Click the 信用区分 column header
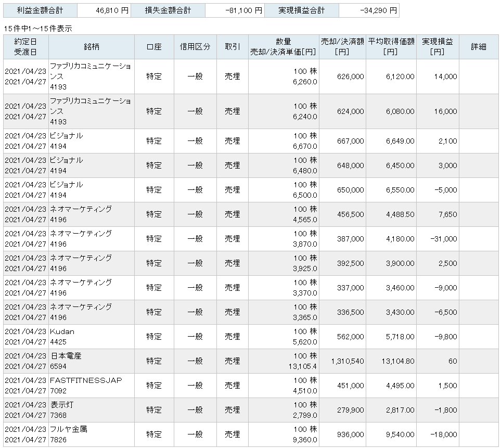The image size is (501, 448). pyautogui.click(x=195, y=47)
